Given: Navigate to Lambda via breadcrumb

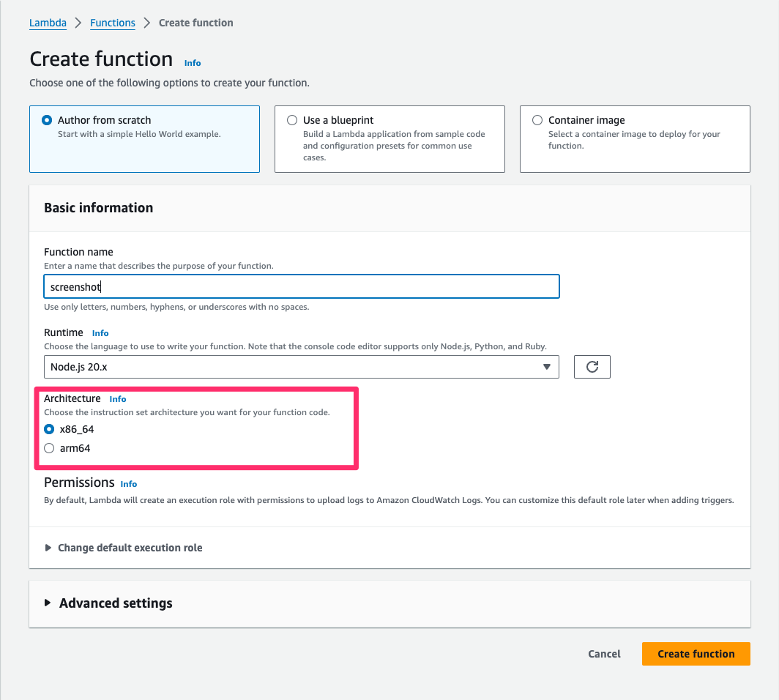Looking at the screenshot, I should [x=48, y=23].
